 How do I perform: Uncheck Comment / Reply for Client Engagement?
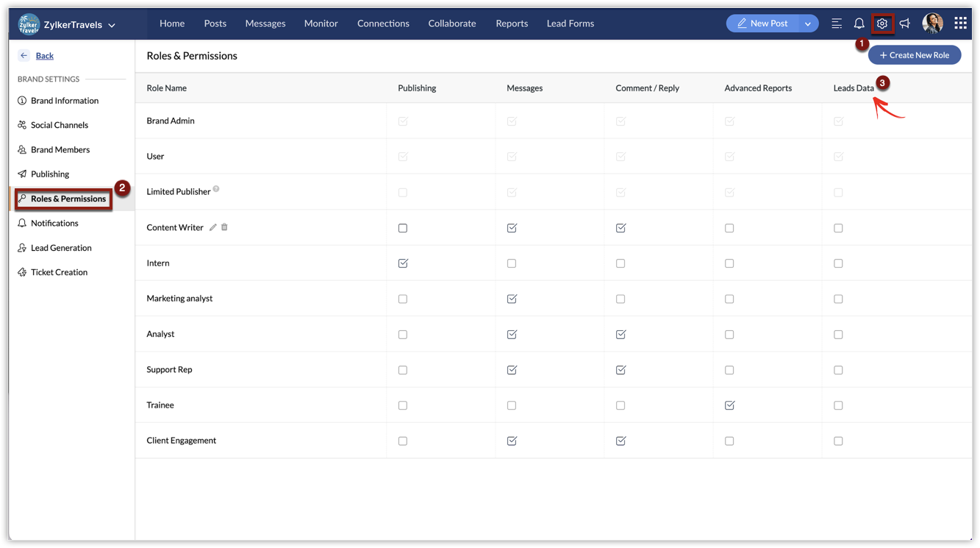coord(620,441)
